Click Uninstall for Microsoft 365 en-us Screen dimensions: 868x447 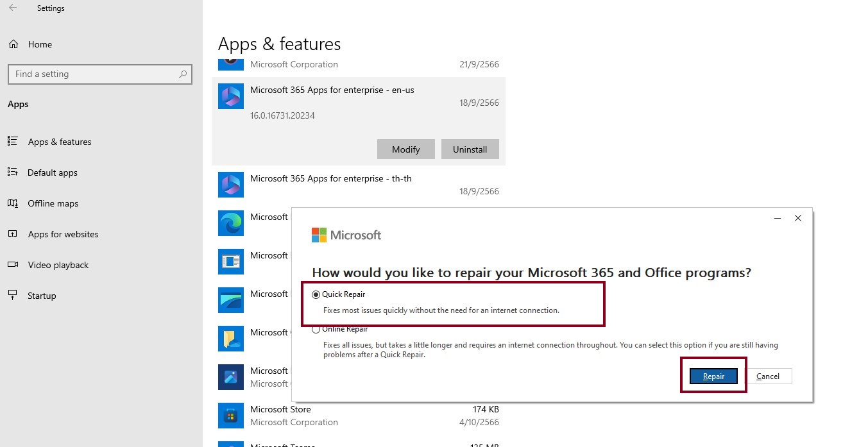(x=470, y=149)
